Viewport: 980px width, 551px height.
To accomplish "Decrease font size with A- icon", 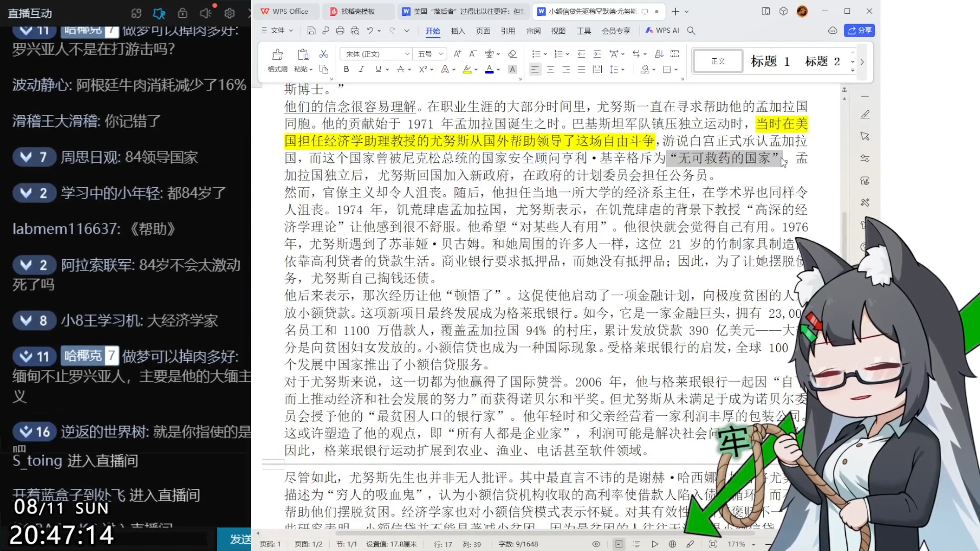I will [x=473, y=54].
